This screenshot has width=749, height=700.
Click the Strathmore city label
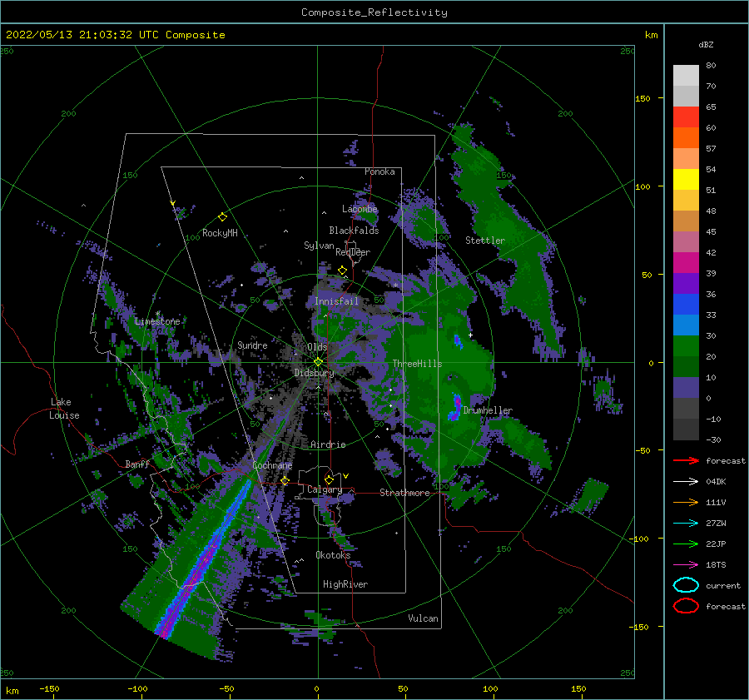[x=404, y=493]
